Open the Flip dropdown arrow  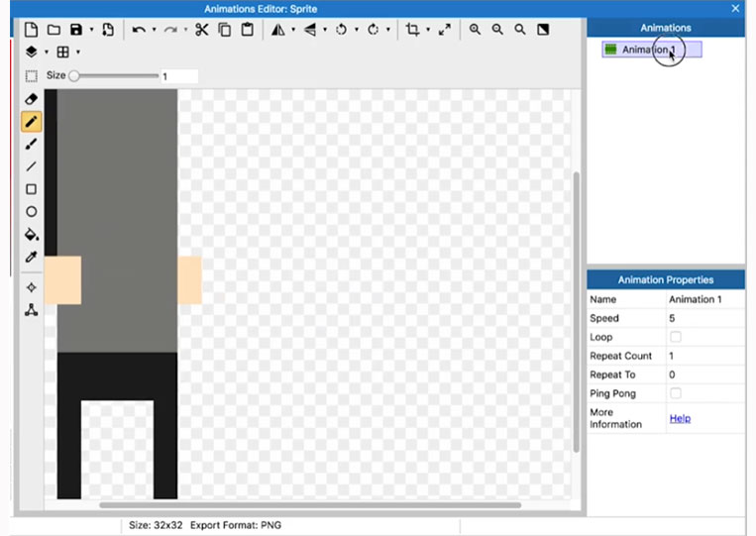325,30
